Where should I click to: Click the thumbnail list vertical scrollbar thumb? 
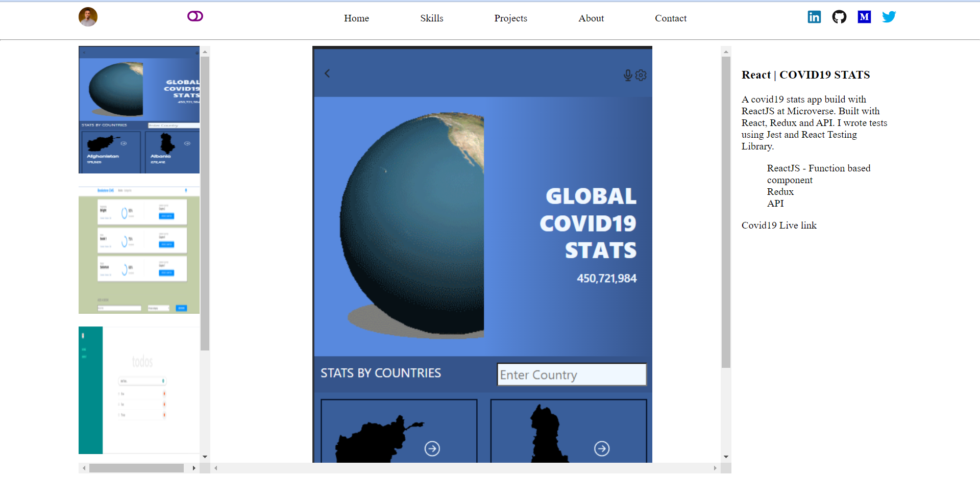pyautogui.click(x=205, y=204)
